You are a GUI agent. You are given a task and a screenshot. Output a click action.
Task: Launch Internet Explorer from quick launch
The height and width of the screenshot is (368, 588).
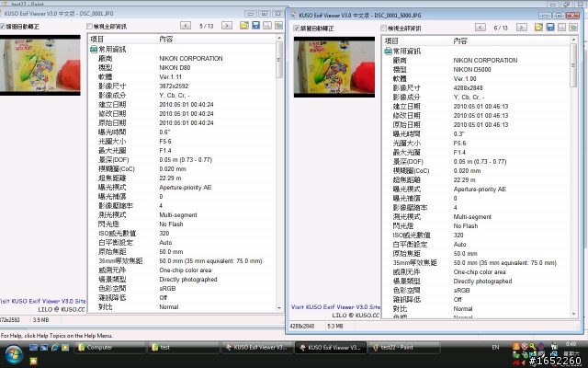pyautogui.click(x=55, y=348)
